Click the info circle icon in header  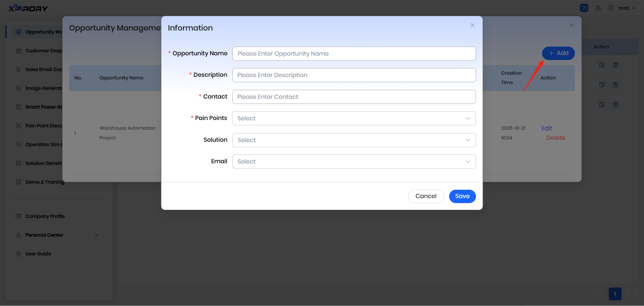click(610, 8)
